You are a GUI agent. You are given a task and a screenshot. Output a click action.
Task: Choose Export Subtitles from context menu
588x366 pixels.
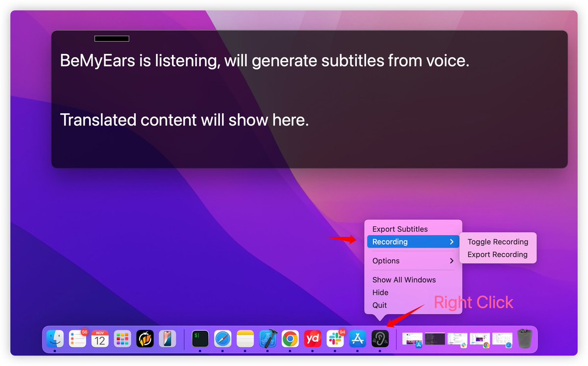click(x=400, y=229)
